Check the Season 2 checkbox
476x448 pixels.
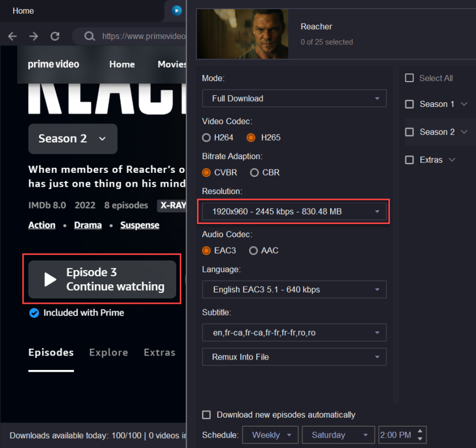409,132
